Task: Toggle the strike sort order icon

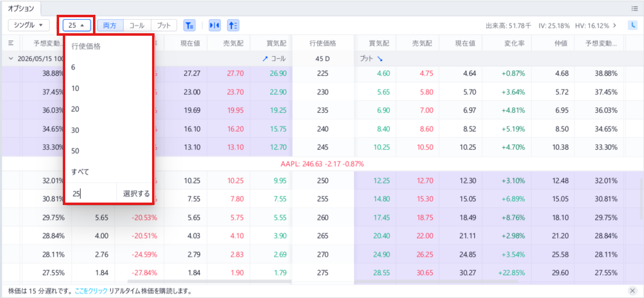Action: 233,25
